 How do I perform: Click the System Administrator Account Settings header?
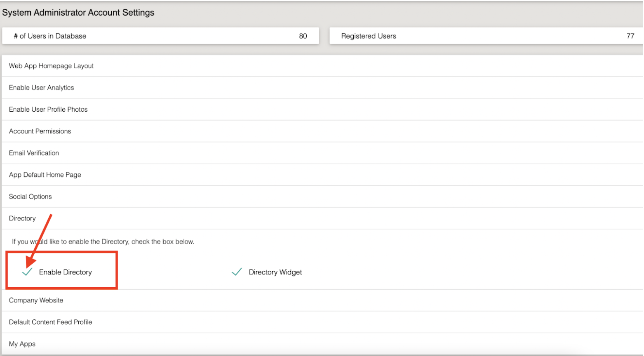[x=78, y=12]
